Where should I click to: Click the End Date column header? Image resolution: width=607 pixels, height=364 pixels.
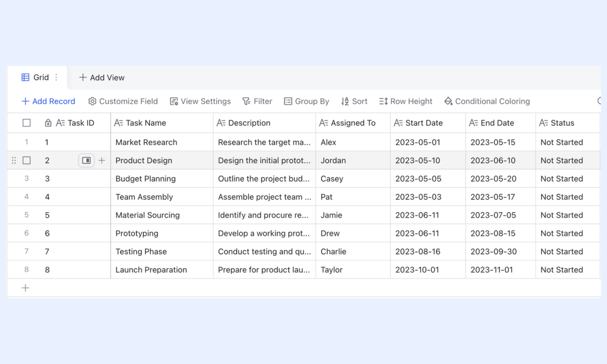point(501,123)
